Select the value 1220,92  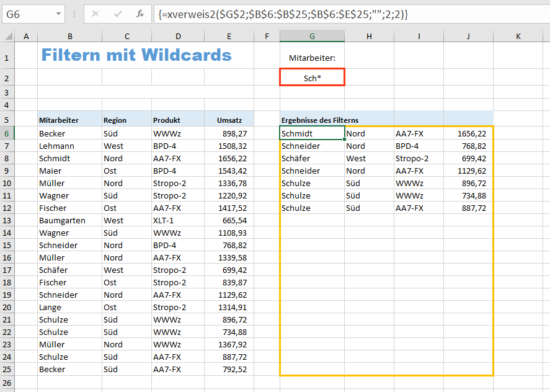229,196
